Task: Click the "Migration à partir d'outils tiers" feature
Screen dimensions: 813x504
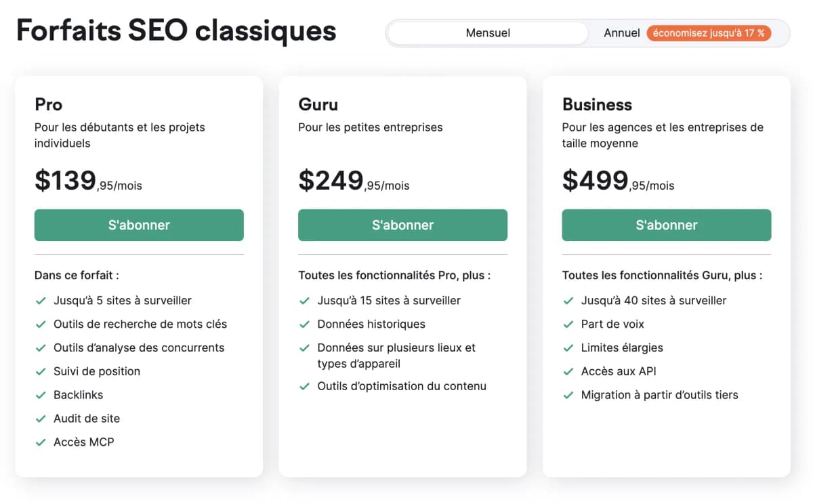Action: (661, 395)
